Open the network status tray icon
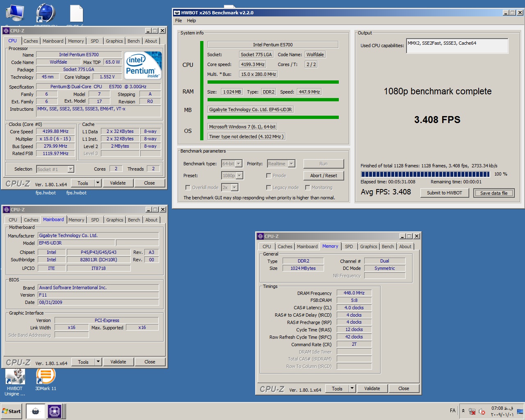The height and width of the screenshot is (420, 525). coord(472,411)
